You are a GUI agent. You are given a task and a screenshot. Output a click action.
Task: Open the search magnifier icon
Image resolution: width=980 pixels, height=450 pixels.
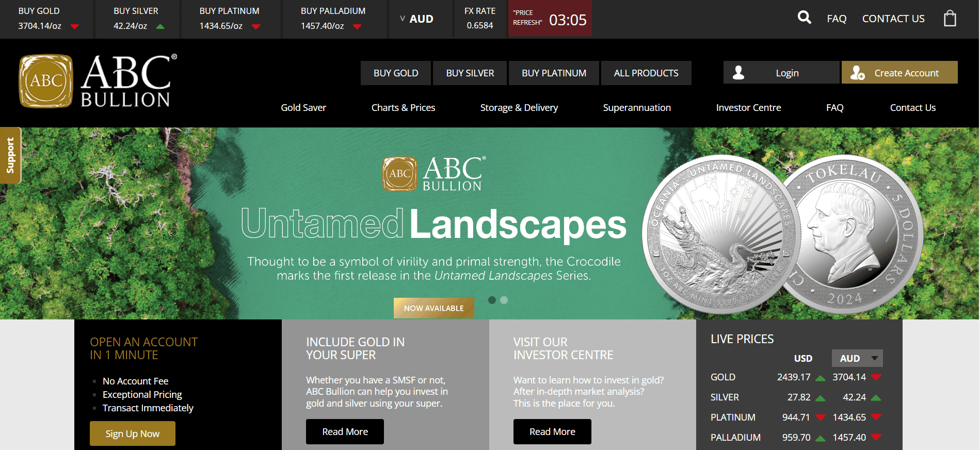click(x=804, y=18)
